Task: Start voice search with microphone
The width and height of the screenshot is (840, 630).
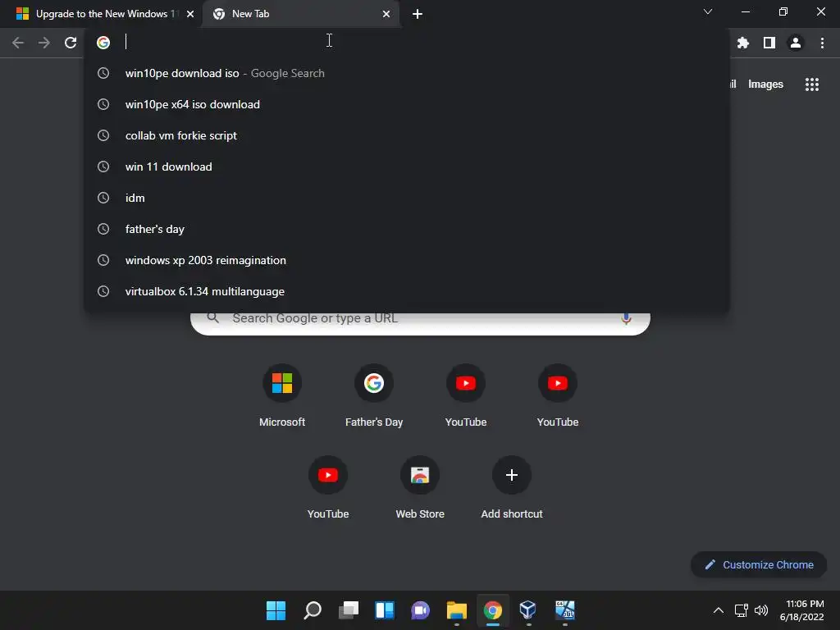Action: (x=626, y=319)
